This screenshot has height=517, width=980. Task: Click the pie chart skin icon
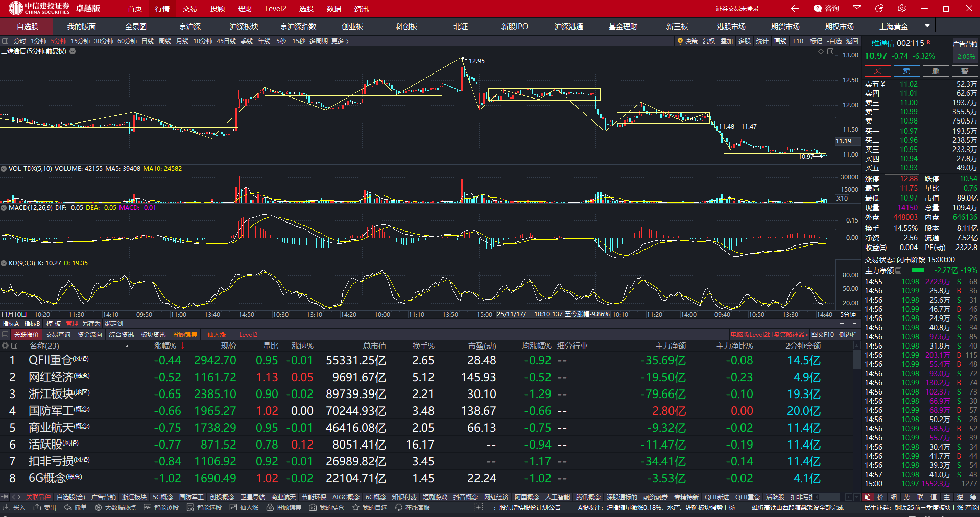coord(879,8)
